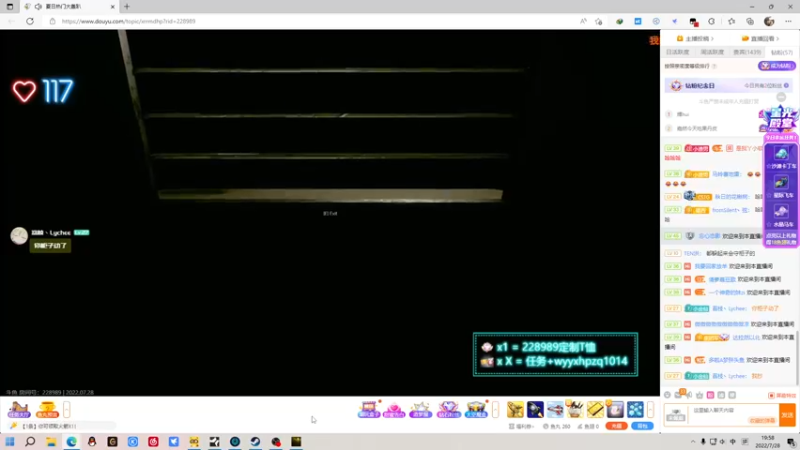Click the orange send button

787,415
